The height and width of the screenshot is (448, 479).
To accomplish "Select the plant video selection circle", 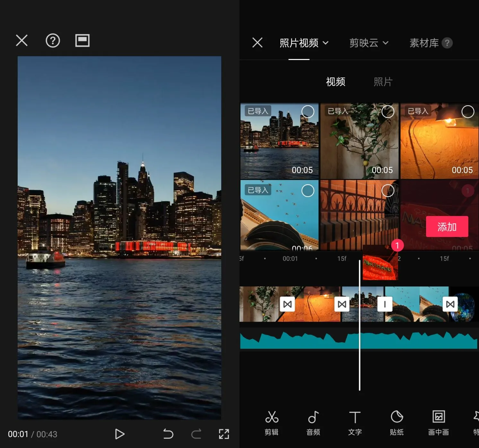I will 388,112.
